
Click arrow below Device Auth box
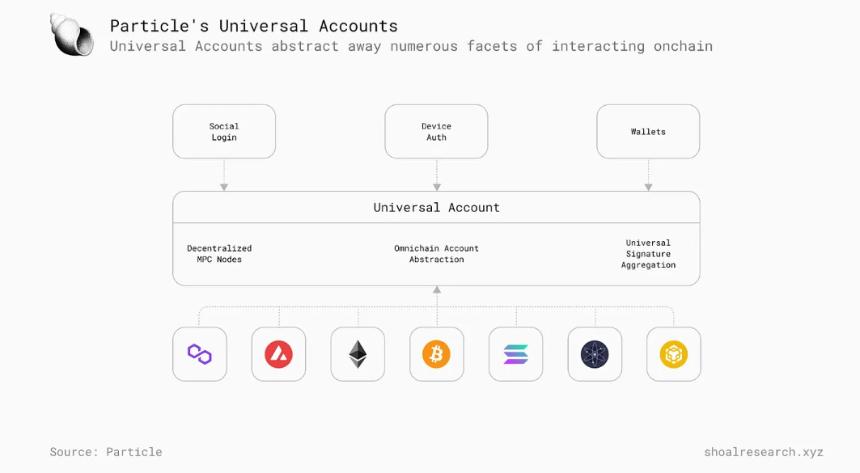click(437, 175)
